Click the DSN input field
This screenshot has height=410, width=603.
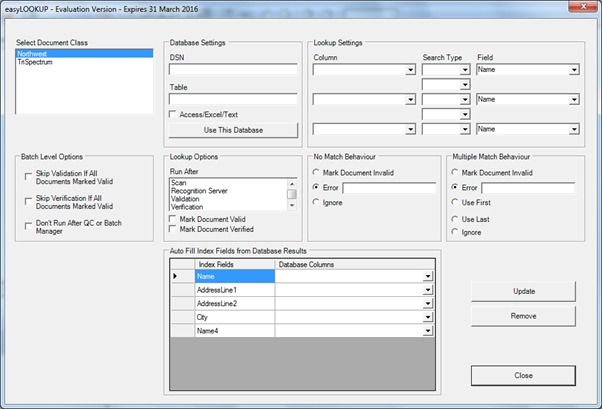point(232,70)
